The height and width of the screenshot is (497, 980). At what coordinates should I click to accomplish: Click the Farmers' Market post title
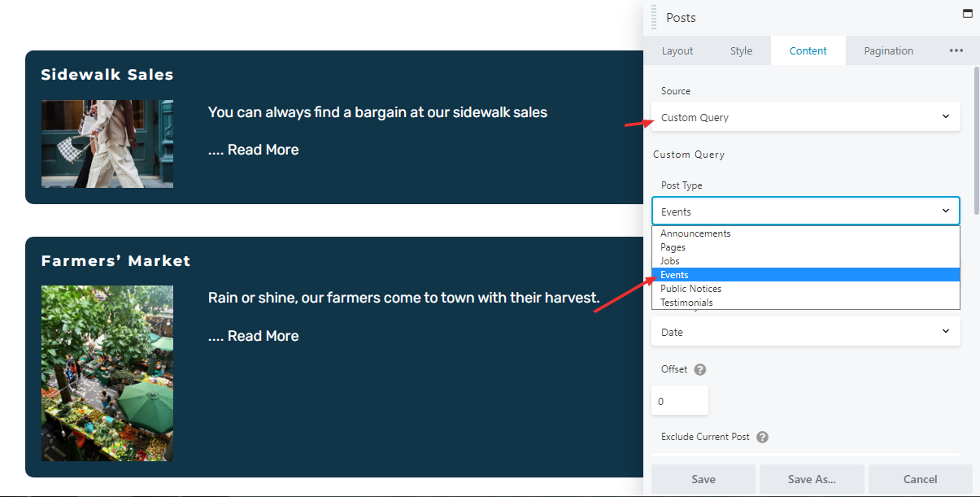[x=116, y=261]
